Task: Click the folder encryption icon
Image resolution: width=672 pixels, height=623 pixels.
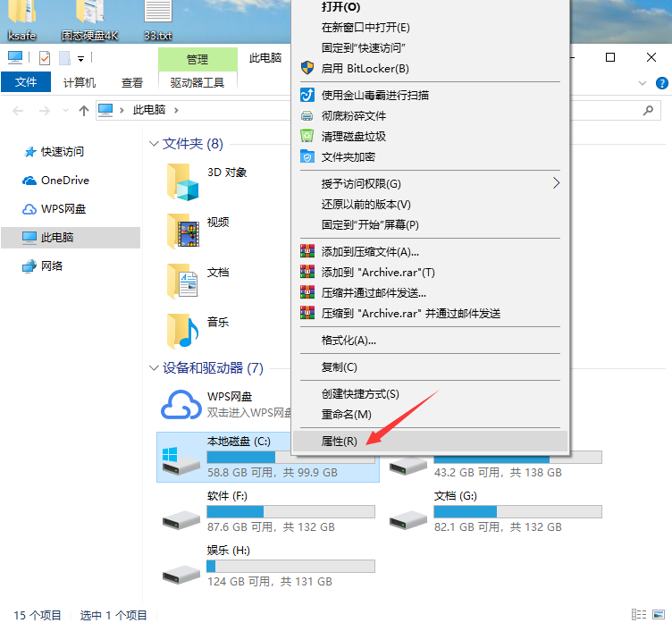Action: (x=307, y=157)
